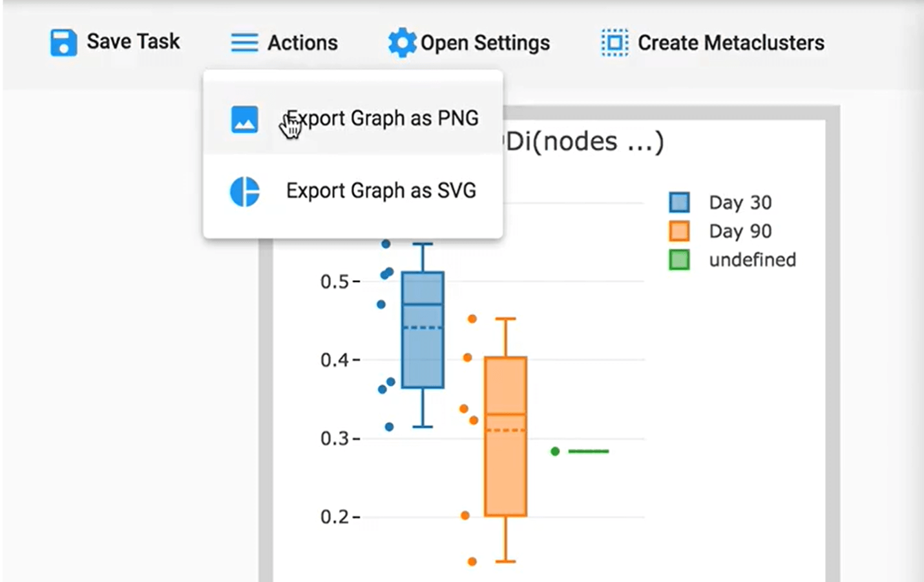Viewport: 924px width, 582px height.
Task: Choose Export Graph as SVG
Action: point(381,191)
